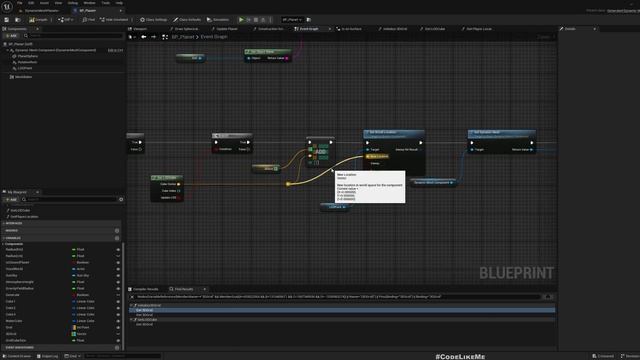Click the zoom-to-fit graph icon
This screenshot has width=640, height=360.
[x=165, y=37]
